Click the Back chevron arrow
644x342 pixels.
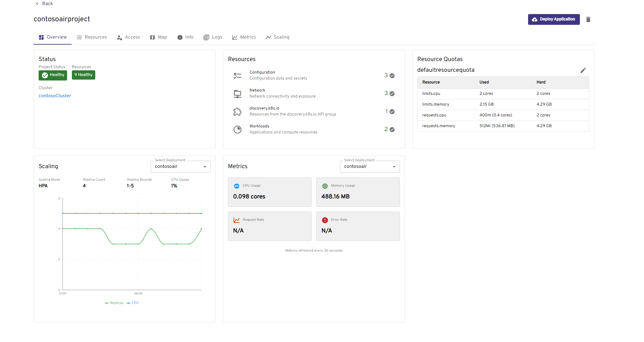click(37, 4)
